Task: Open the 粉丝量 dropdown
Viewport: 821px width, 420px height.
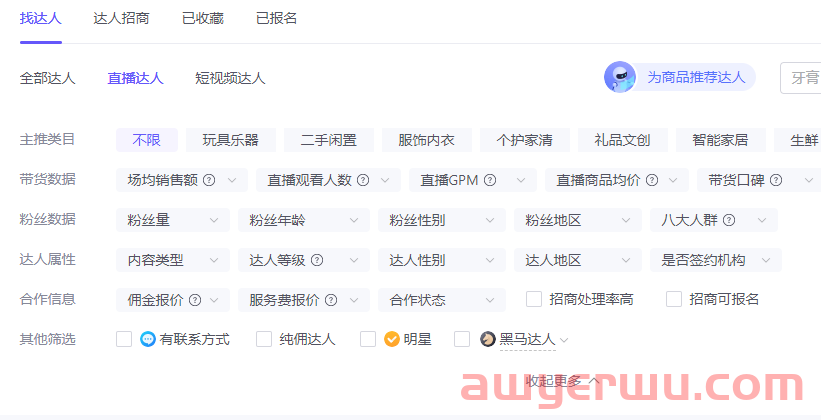Action: [173, 220]
